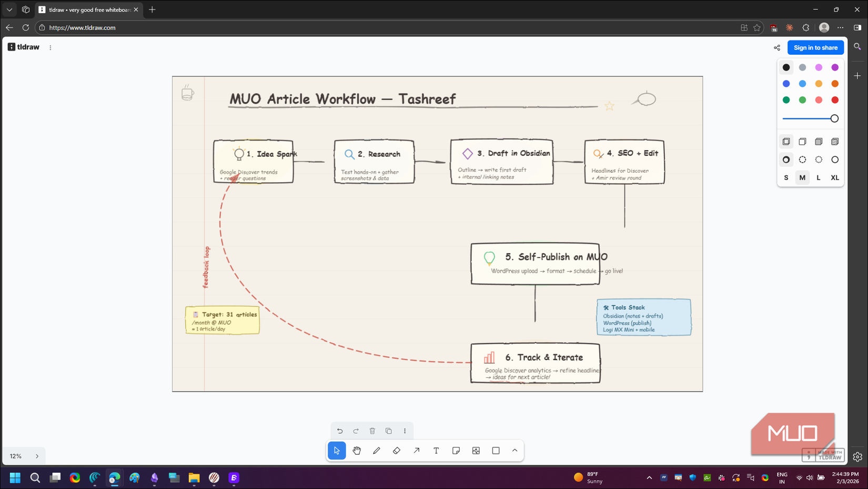Open the three-dot actions menu
This screenshot has height=489, width=868.
(405, 431)
